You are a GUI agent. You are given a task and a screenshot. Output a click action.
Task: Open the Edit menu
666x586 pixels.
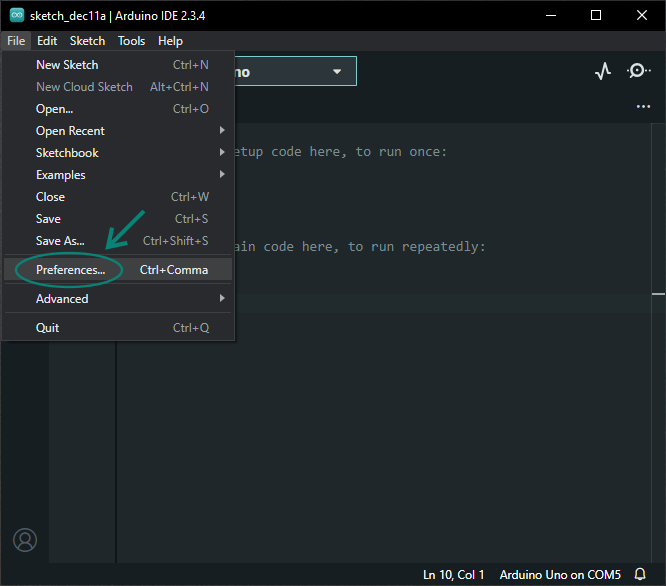47,41
